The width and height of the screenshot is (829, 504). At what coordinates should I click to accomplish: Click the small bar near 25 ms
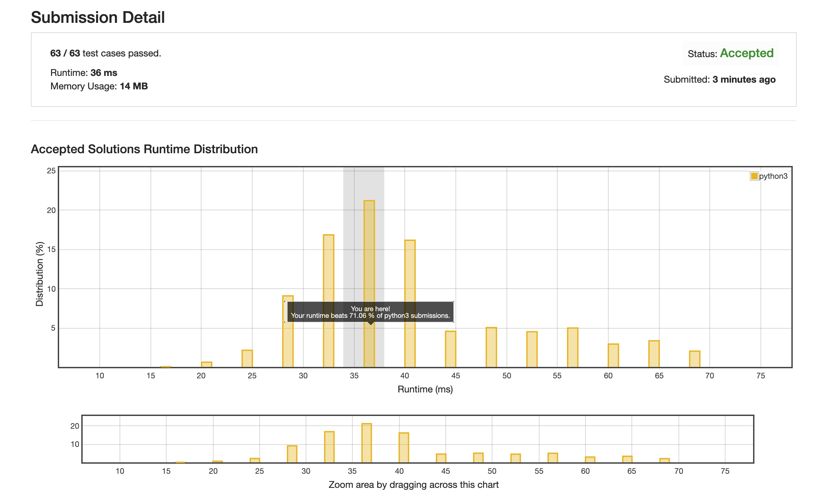(247, 359)
